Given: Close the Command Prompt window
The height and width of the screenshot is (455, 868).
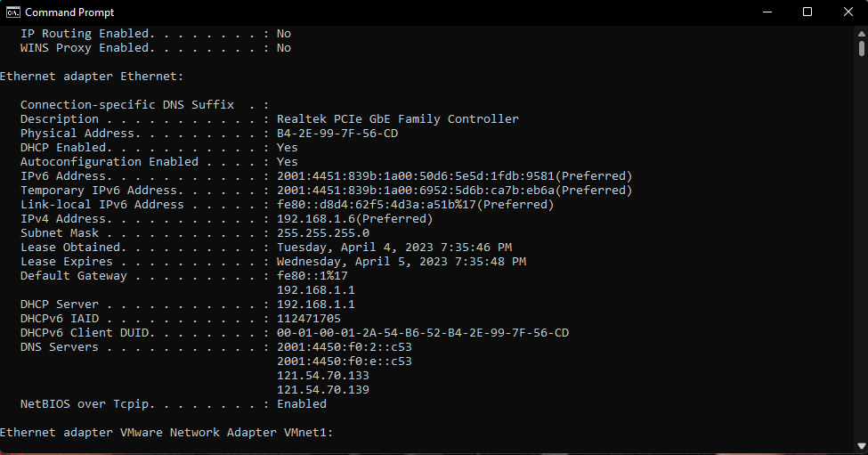Looking at the screenshot, I should (x=848, y=12).
